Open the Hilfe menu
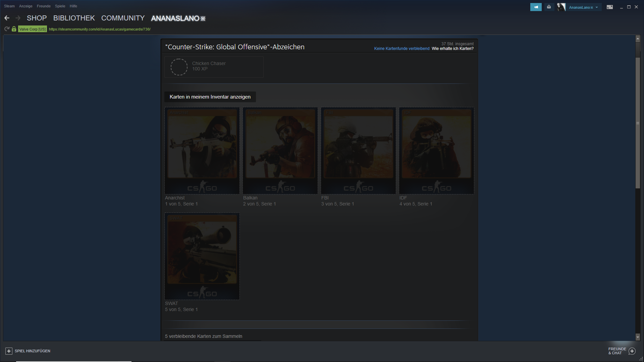The height and width of the screenshot is (362, 644). coord(73,6)
